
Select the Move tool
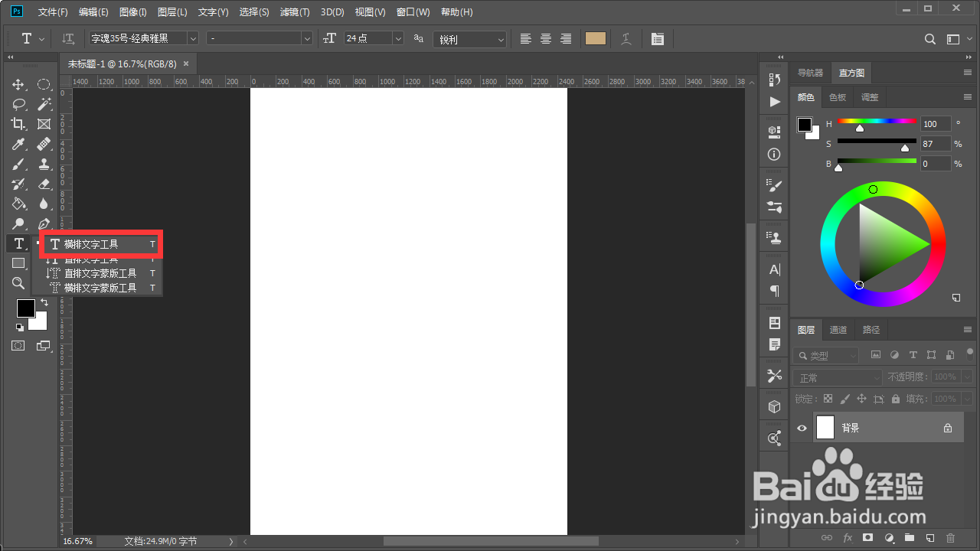coord(18,84)
